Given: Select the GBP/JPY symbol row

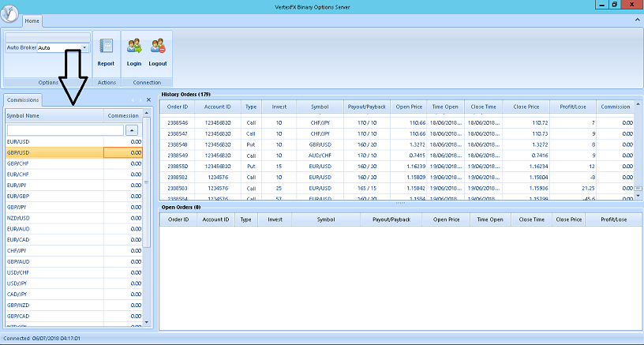Looking at the screenshot, I should tap(74, 207).
